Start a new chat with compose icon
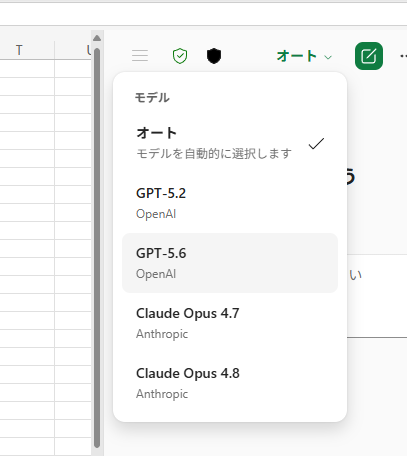The image size is (407, 456). [x=369, y=56]
